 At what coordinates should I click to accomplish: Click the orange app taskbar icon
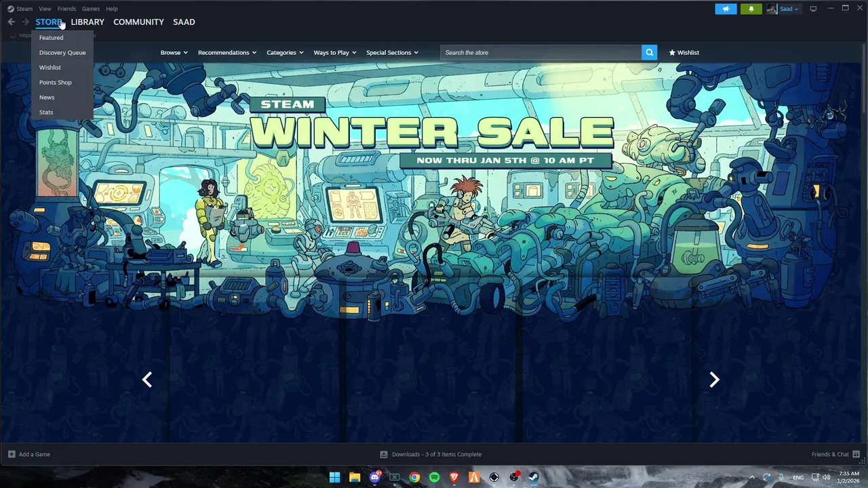click(475, 477)
